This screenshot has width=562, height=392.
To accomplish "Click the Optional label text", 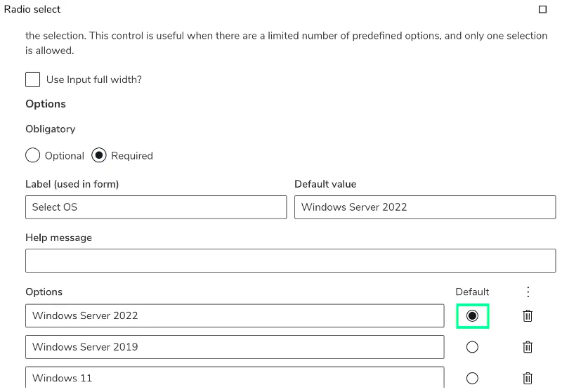I will (x=65, y=156).
